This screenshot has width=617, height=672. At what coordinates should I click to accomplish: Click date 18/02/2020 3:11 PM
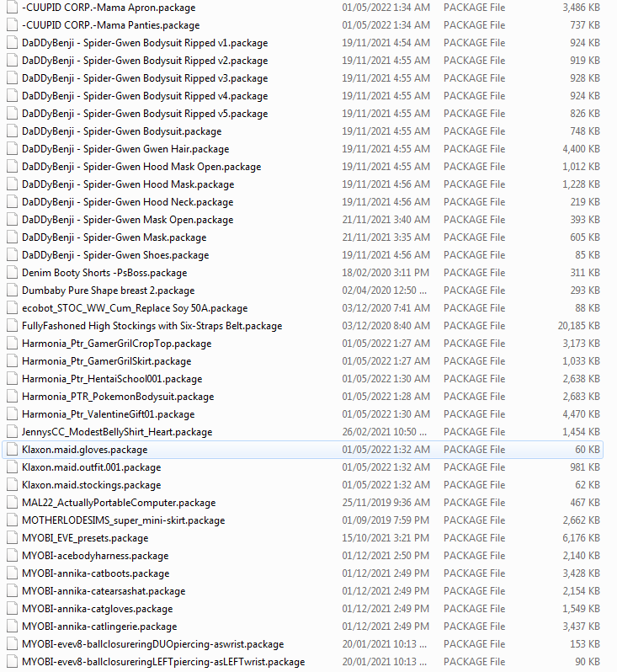pos(386,273)
